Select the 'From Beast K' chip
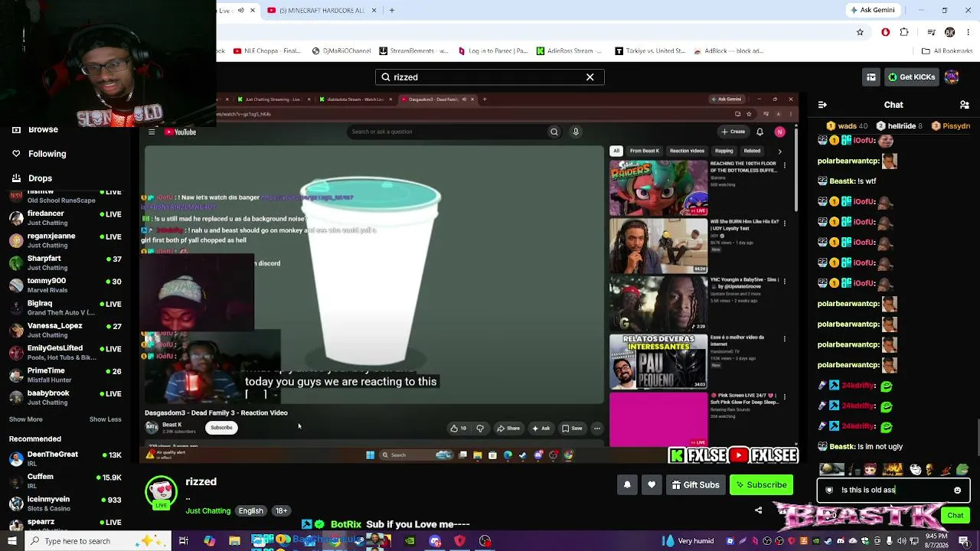This screenshot has height=551, width=980. [x=645, y=151]
